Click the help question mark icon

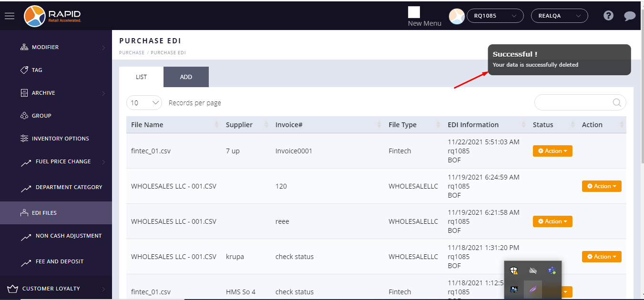tap(608, 16)
